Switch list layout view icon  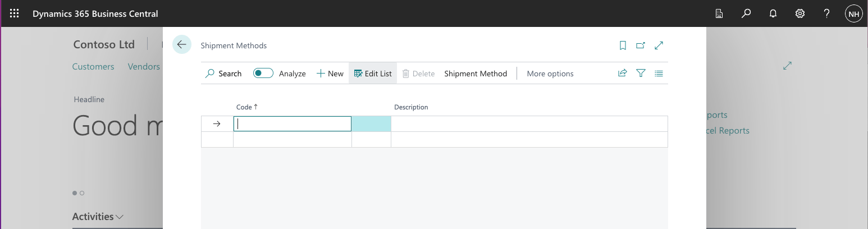click(659, 73)
